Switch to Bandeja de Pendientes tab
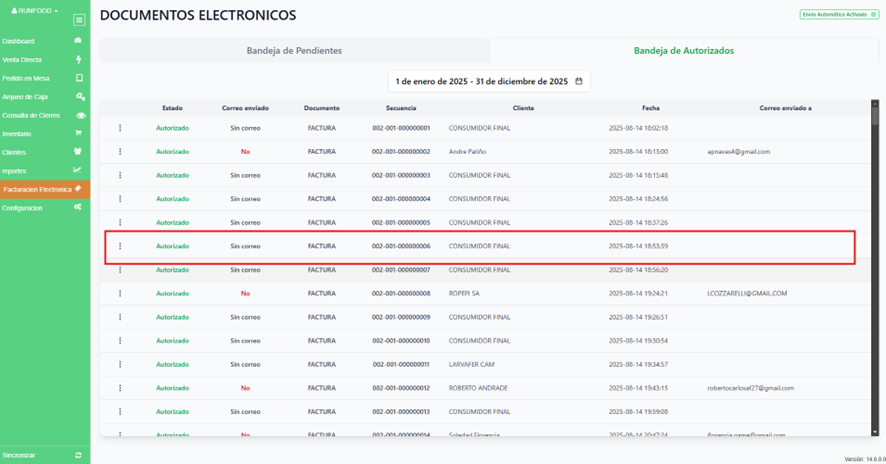The height and width of the screenshot is (464, 886). 294,50
